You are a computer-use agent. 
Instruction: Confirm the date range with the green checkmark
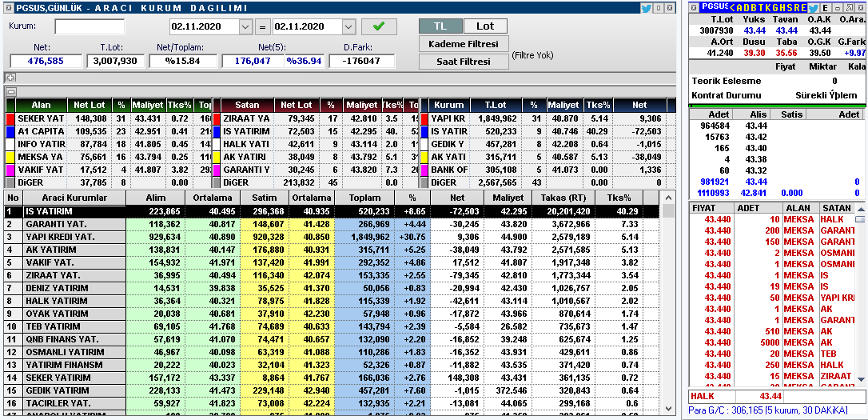click(379, 26)
